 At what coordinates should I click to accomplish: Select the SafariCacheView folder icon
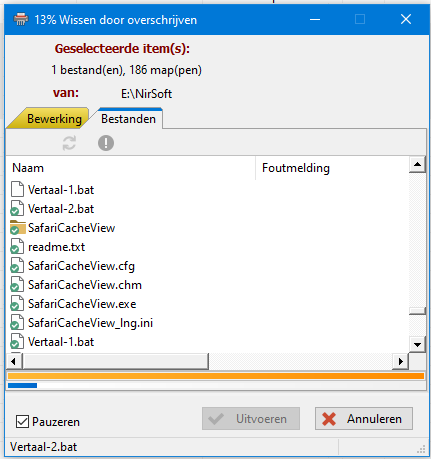pyautogui.click(x=18, y=228)
